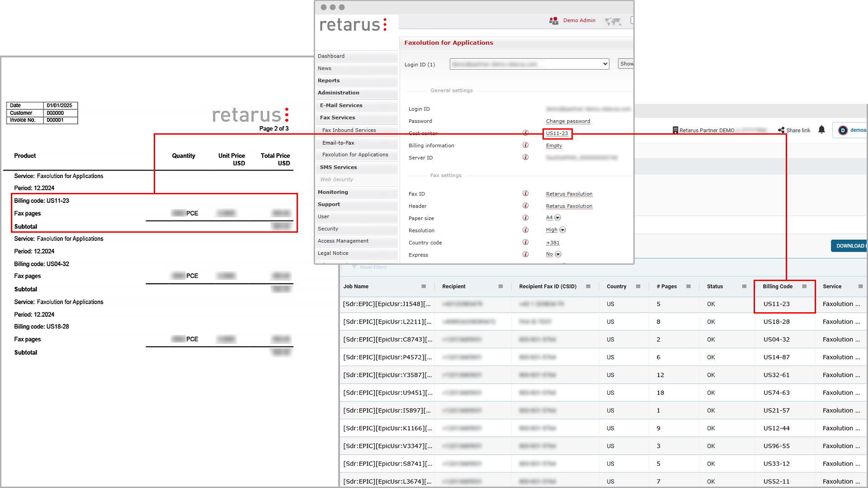Open News in the sidebar
This screenshot has height=488, width=868.
coord(357,68)
